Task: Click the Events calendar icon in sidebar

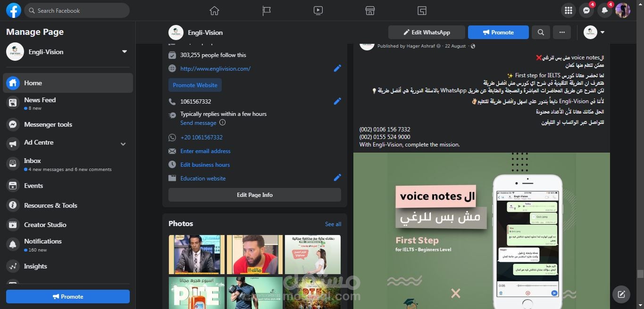Action: coord(13,186)
